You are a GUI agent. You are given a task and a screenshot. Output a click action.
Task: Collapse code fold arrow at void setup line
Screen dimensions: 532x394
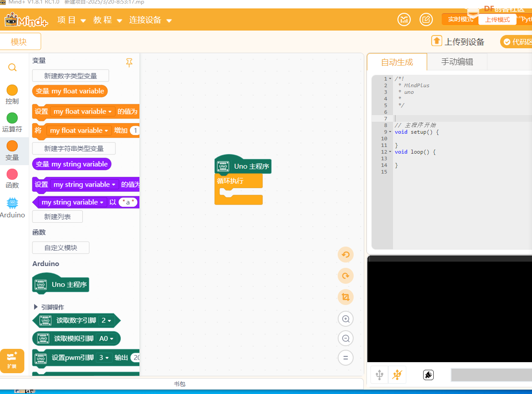390,132
